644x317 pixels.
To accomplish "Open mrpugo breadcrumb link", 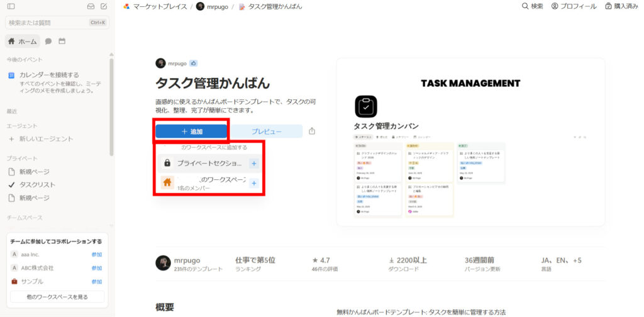I will 218,6.
